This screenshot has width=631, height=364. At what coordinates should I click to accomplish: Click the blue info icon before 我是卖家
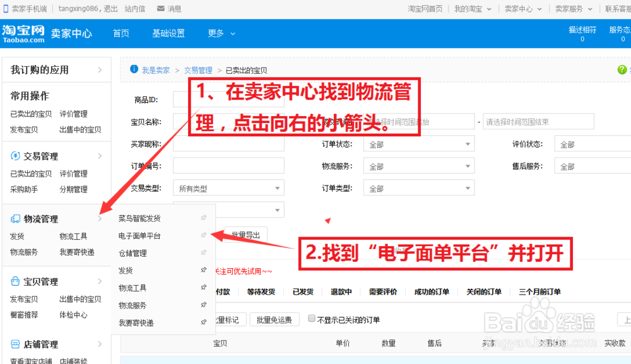[x=134, y=69]
